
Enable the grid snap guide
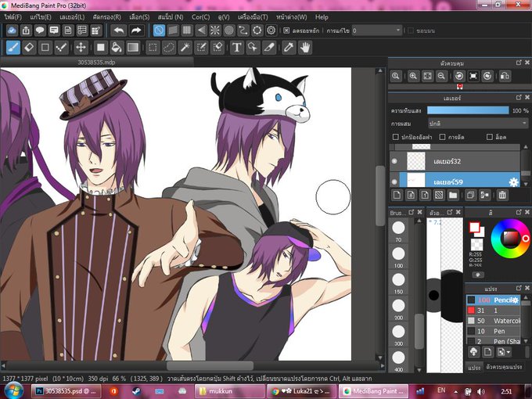pyautogui.click(x=187, y=31)
